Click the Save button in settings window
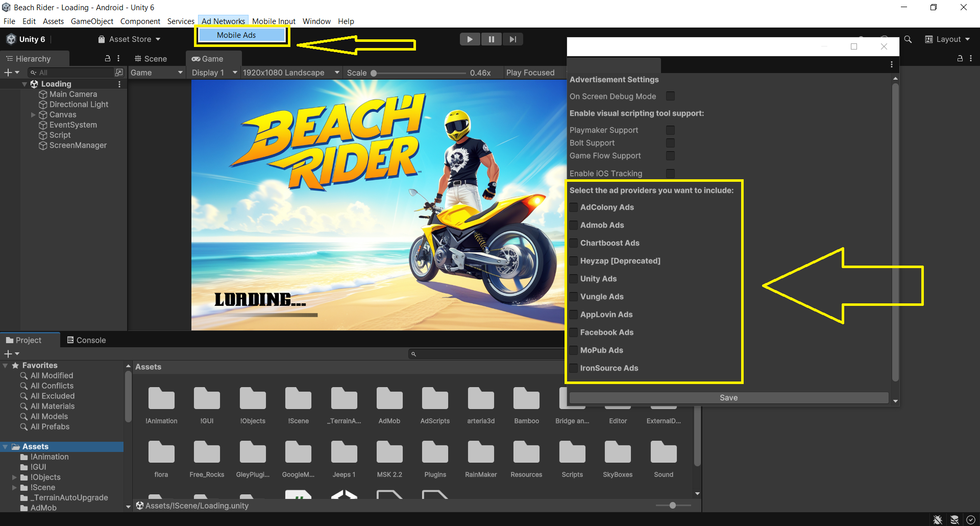 [728, 398]
